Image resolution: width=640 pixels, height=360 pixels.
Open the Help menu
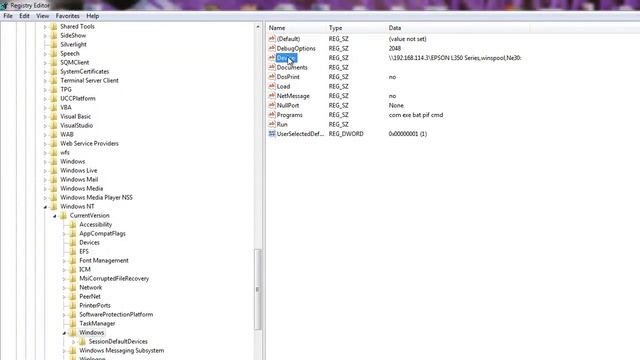93,16
